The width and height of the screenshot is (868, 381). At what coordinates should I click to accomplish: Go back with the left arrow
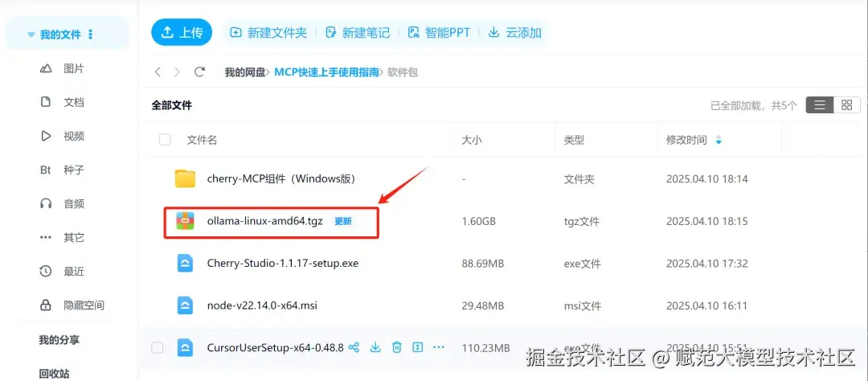tap(158, 72)
